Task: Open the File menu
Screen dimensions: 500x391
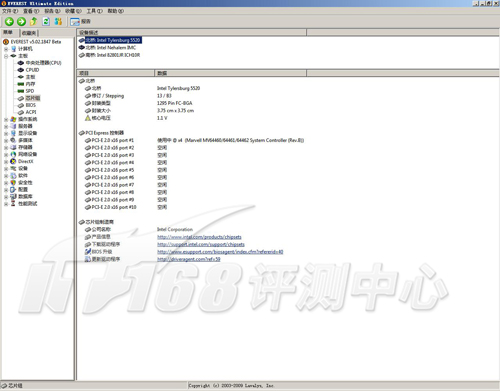Action: (x=10, y=11)
